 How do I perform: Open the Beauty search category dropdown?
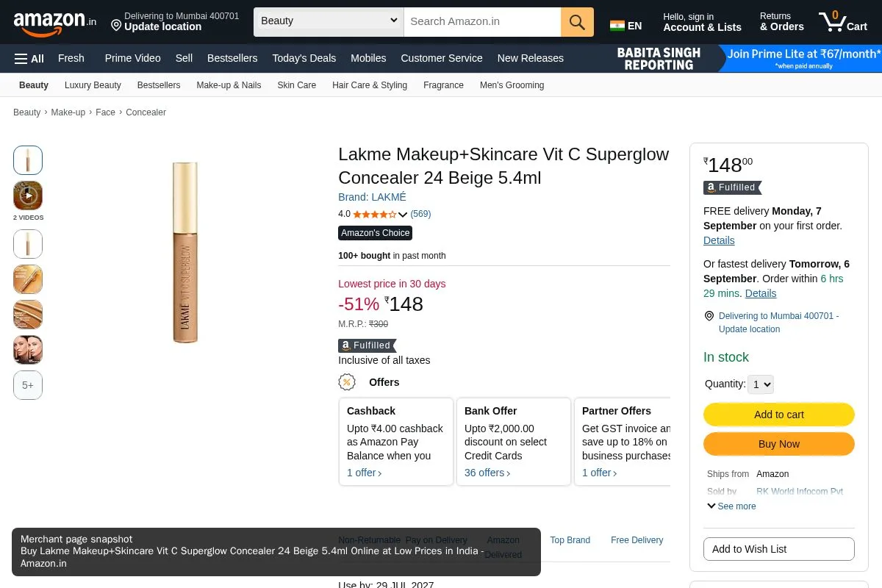point(329,21)
